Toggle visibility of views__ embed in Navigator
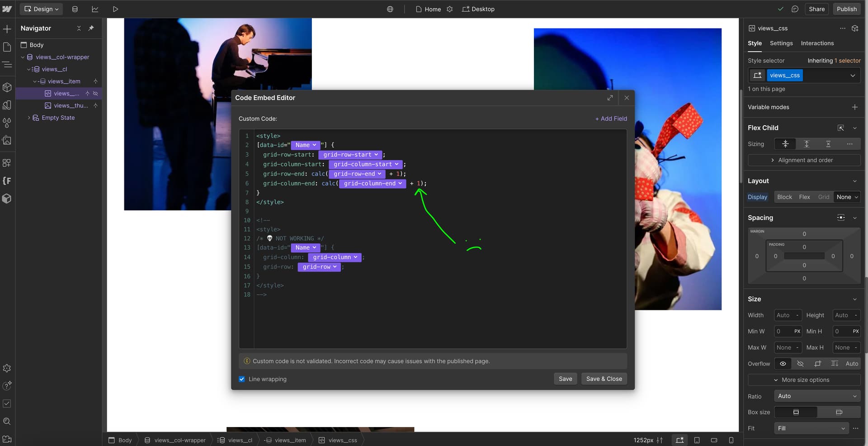The image size is (868, 446). tap(95, 93)
